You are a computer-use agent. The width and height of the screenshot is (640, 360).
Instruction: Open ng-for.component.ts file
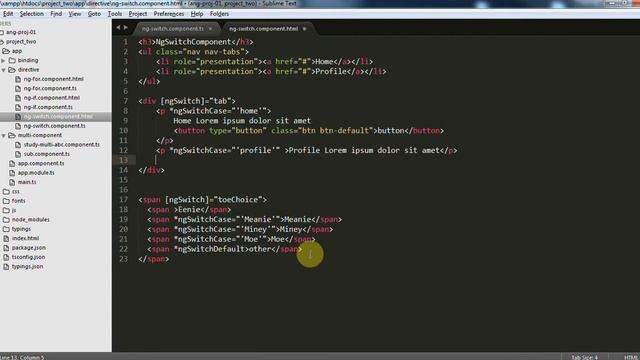pyautogui.click(x=50, y=88)
